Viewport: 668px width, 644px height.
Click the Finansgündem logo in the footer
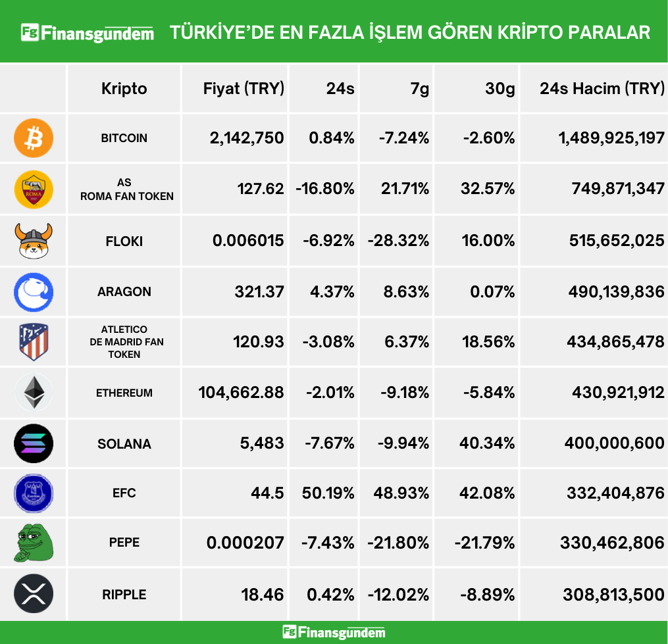pos(334,632)
